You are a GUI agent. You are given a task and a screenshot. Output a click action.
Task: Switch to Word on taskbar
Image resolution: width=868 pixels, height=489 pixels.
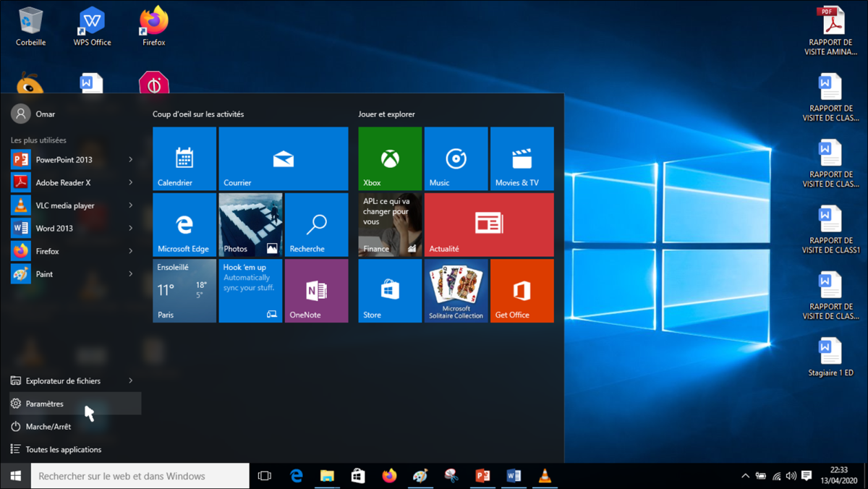(x=514, y=476)
